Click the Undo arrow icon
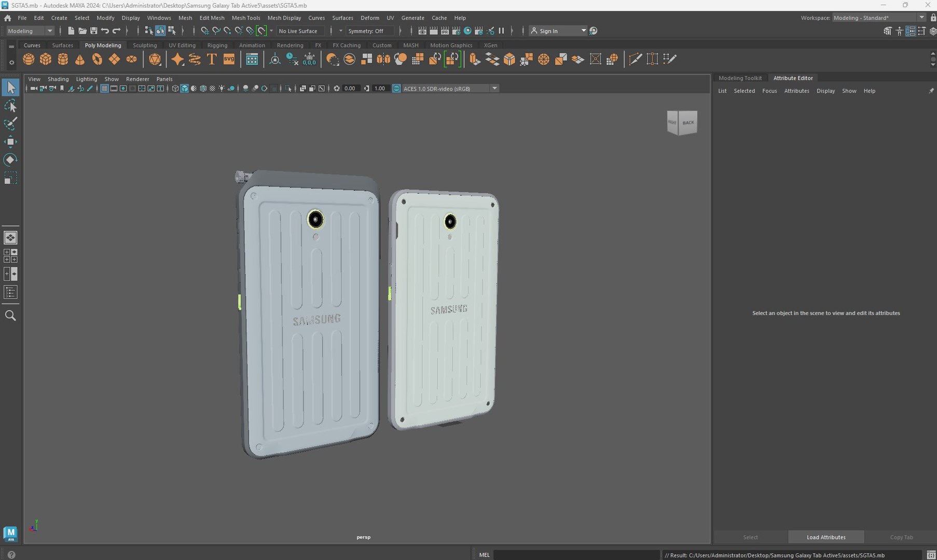 (x=105, y=31)
